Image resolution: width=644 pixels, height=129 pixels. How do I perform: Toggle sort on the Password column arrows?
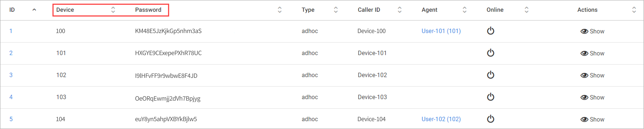(280, 10)
